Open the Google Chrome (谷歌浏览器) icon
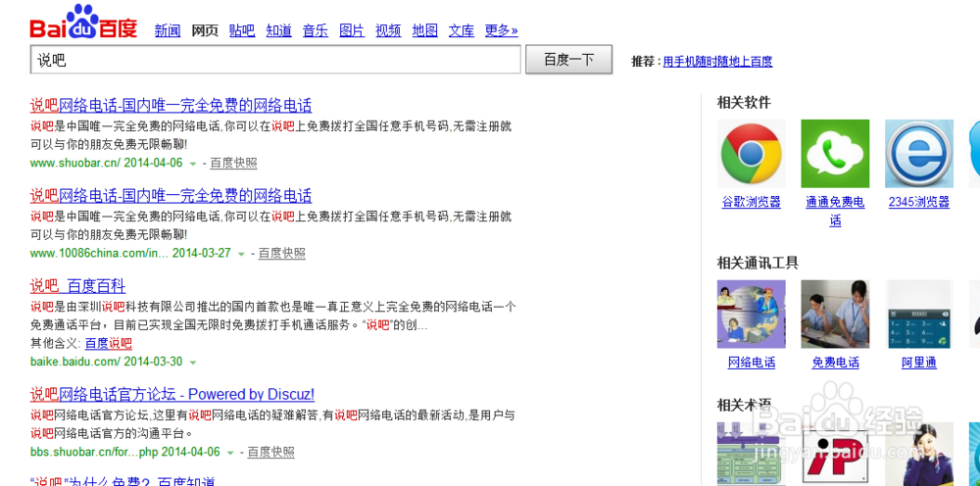The width and height of the screenshot is (980, 486). [751, 154]
